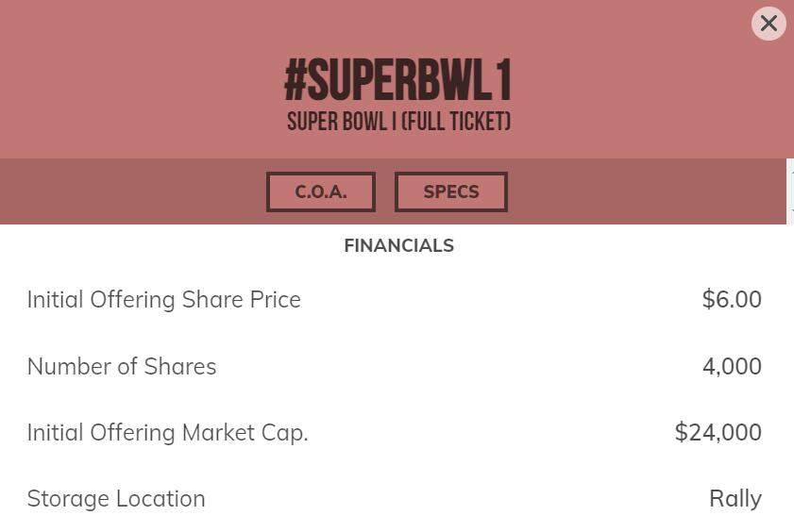Select the Initial Offering Market Cap. label
The image size is (794, 532).
pos(167,433)
